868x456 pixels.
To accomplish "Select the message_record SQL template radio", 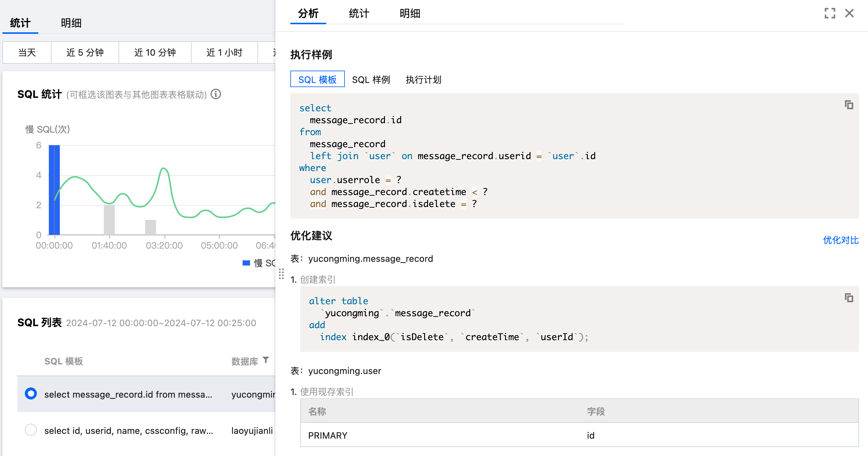I will click(x=31, y=393).
